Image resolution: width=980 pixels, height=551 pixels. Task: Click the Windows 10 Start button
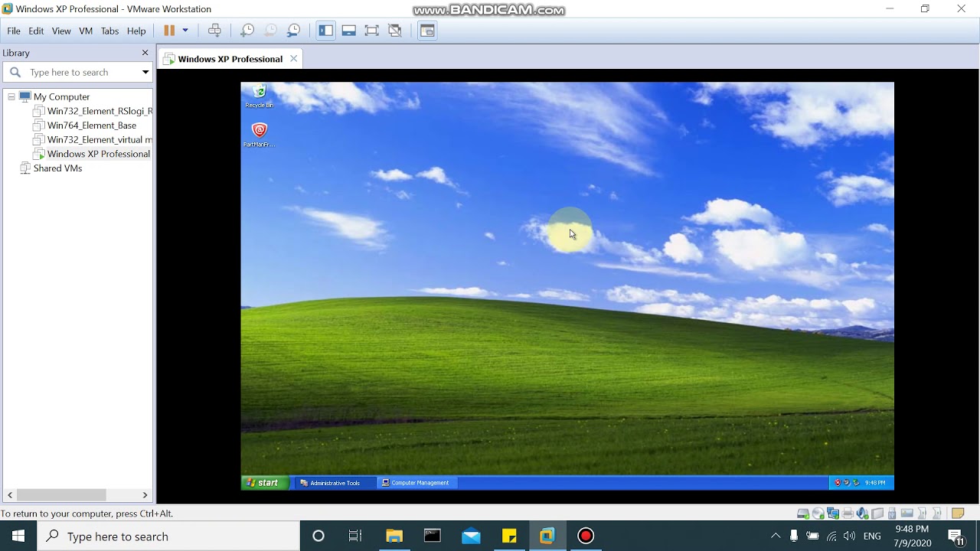[18, 536]
